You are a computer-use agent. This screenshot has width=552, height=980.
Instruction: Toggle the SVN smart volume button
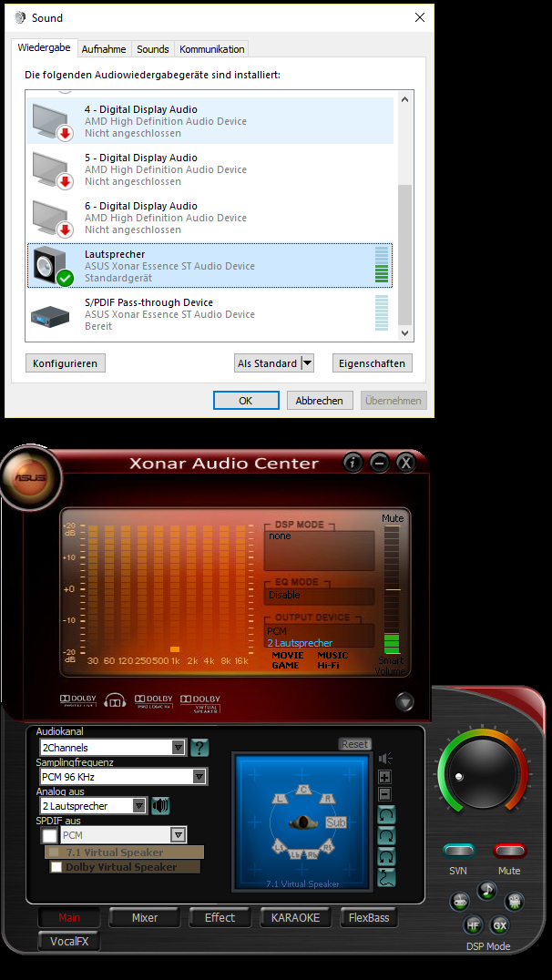coord(459,852)
